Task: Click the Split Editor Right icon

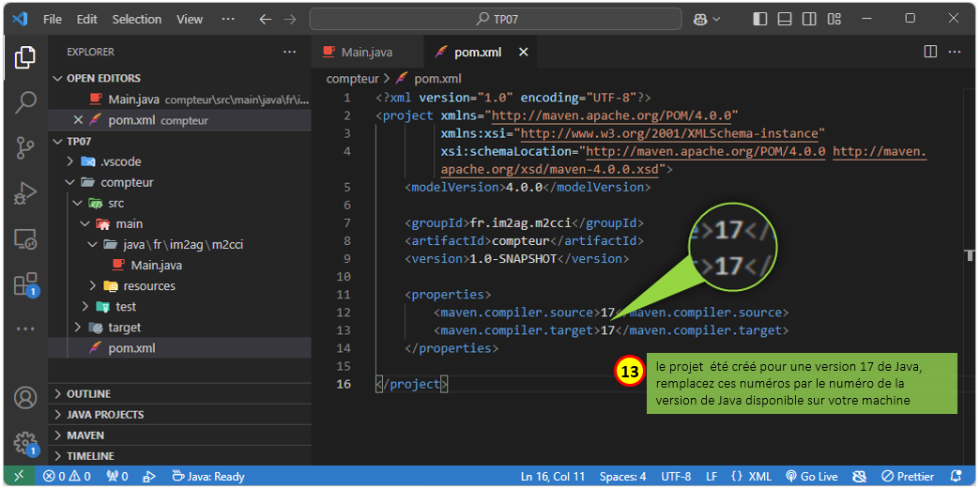Action: (x=930, y=52)
